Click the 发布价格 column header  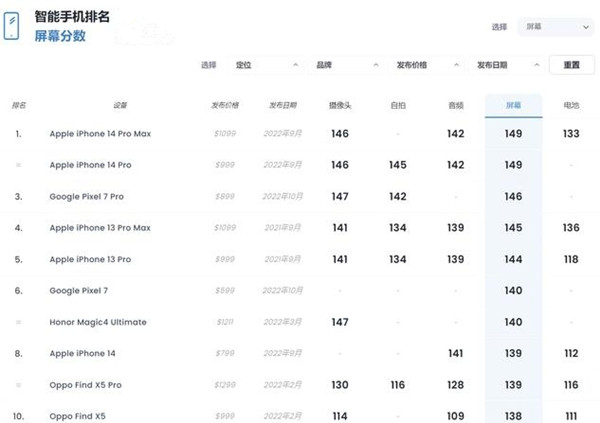coord(226,105)
